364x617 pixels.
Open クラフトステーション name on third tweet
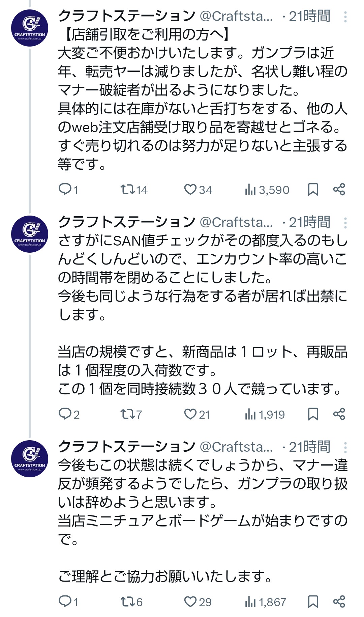coord(127,447)
